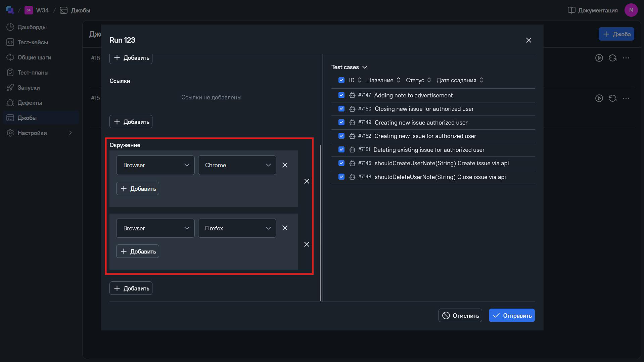The height and width of the screenshot is (362, 644).
Task: Uncheck test case #7148 shouldDeleteUserNote
Action: point(341,177)
